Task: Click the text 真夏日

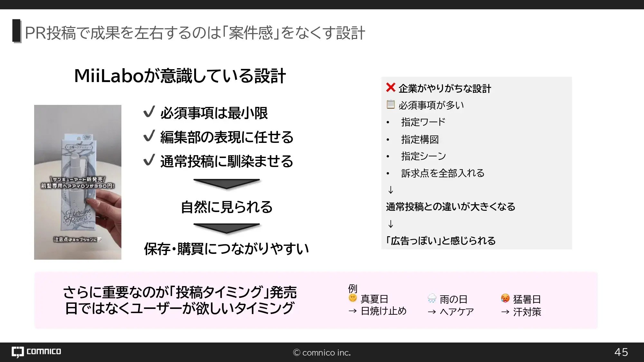Action: [374, 299]
